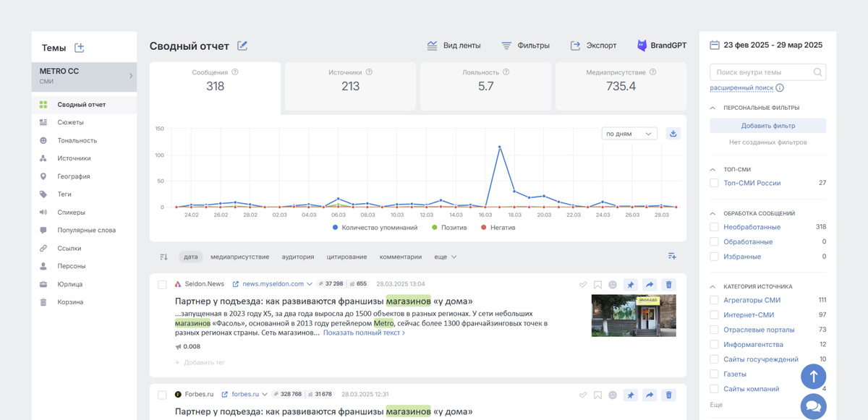Share the Seldon.News article

(x=650, y=284)
